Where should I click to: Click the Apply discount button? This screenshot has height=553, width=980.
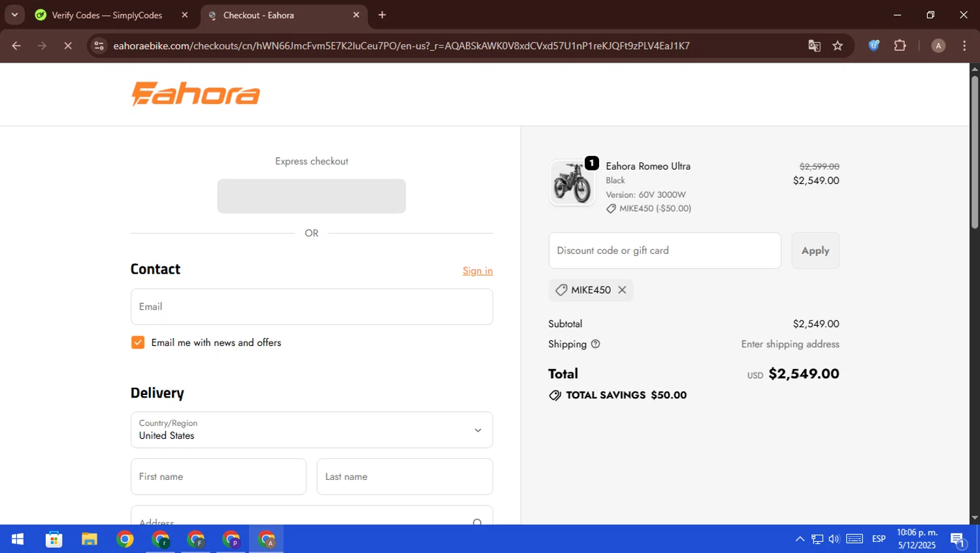click(815, 251)
